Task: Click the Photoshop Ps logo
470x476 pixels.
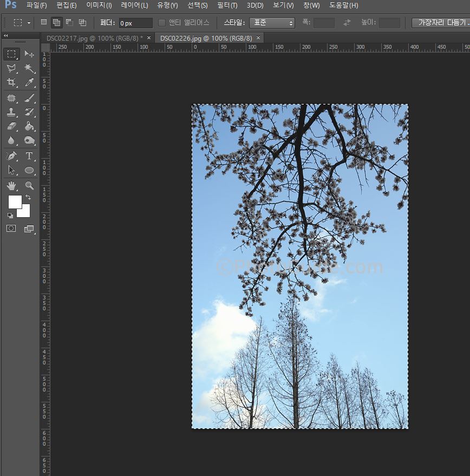Action: (11, 4)
